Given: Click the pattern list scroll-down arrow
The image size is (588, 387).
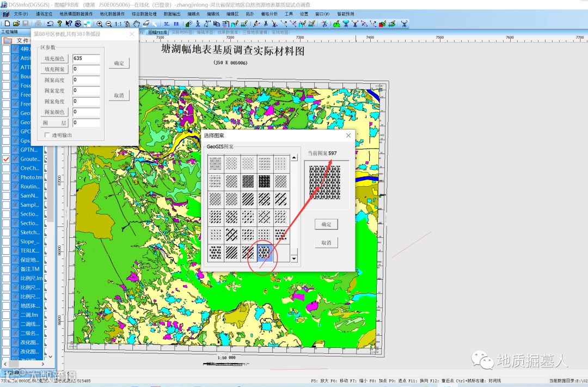Looking at the screenshot, I should point(295,259).
